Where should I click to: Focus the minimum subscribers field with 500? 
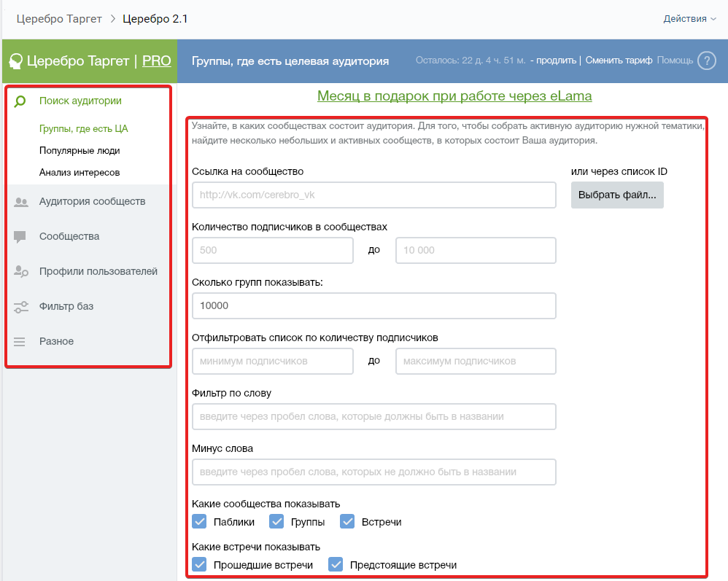[x=273, y=251]
